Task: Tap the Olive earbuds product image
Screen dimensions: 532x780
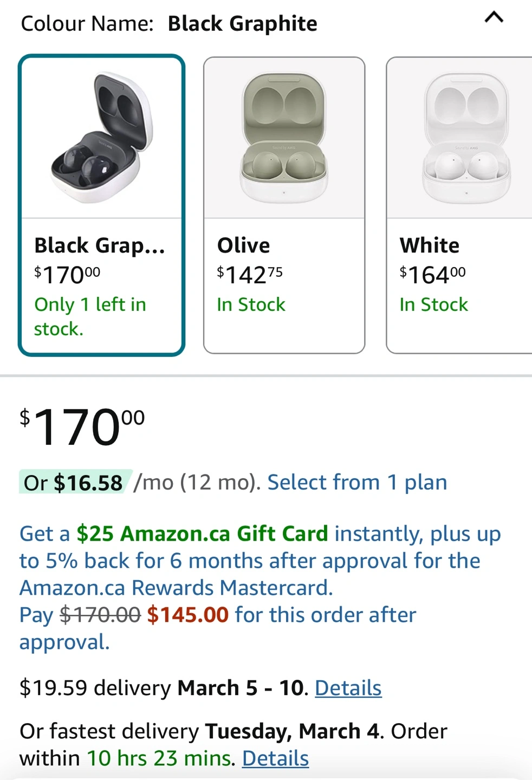Action: (284, 138)
